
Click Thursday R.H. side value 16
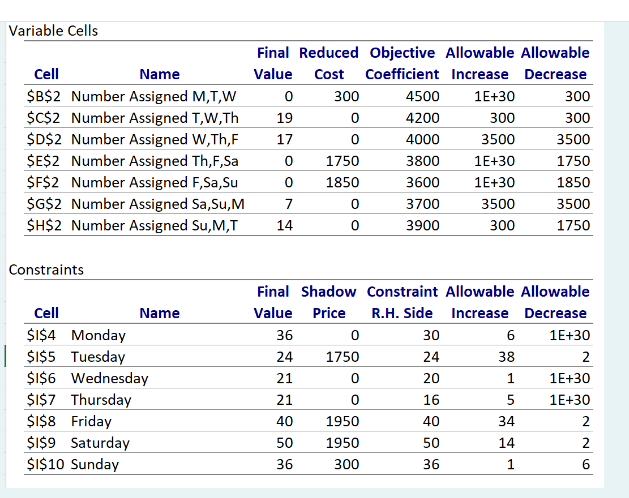(x=431, y=400)
